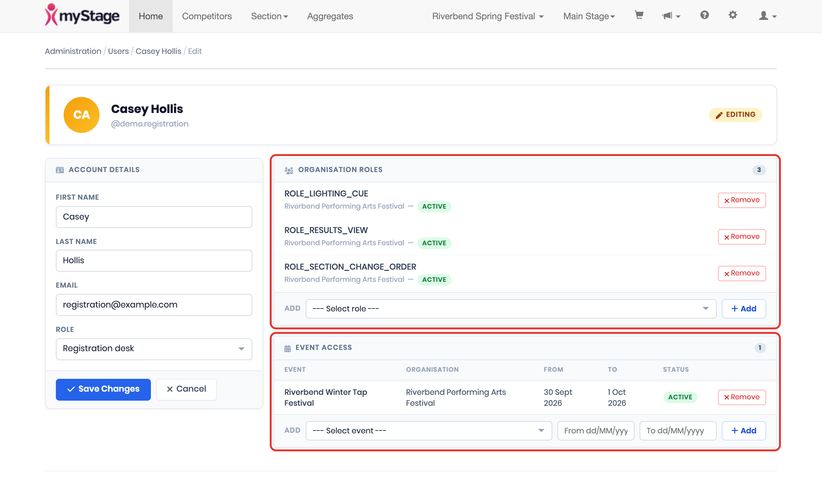Focus the Last Name field

[x=154, y=260]
